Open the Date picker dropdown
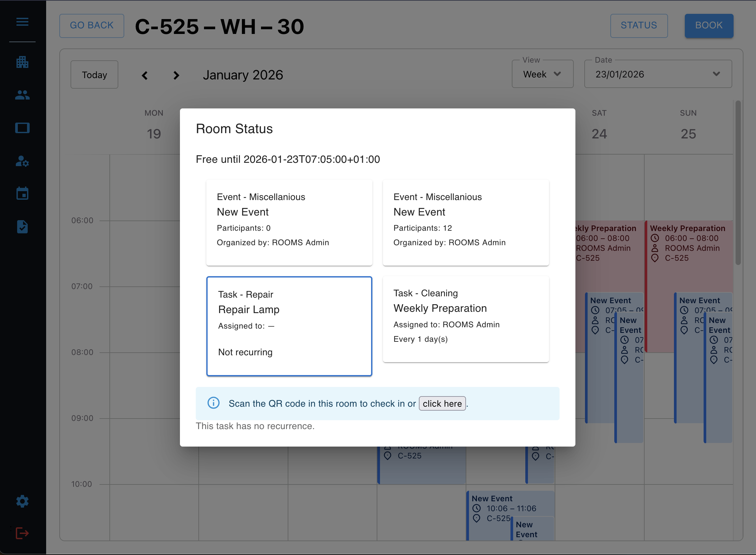This screenshot has width=756, height=555. pos(657,74)
